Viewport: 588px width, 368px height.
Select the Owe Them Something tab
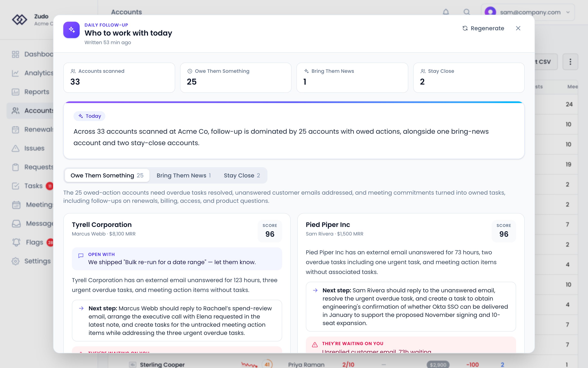[107, 175]
